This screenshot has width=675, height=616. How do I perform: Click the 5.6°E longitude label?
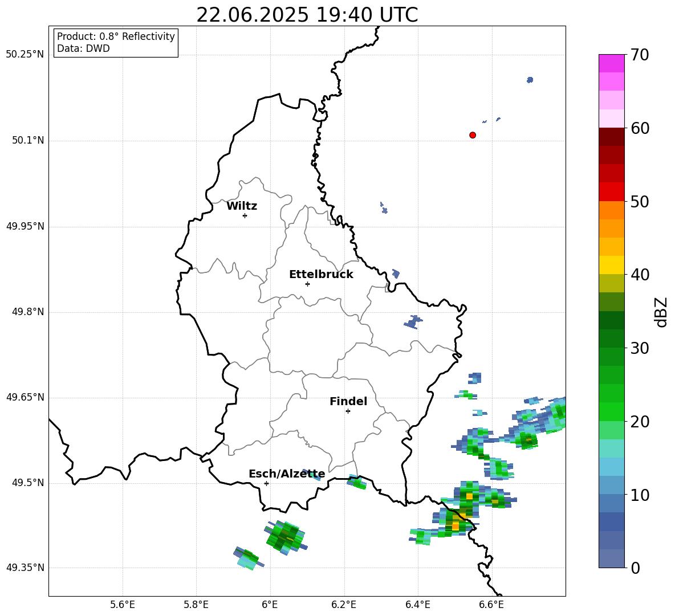pos(123,605)
